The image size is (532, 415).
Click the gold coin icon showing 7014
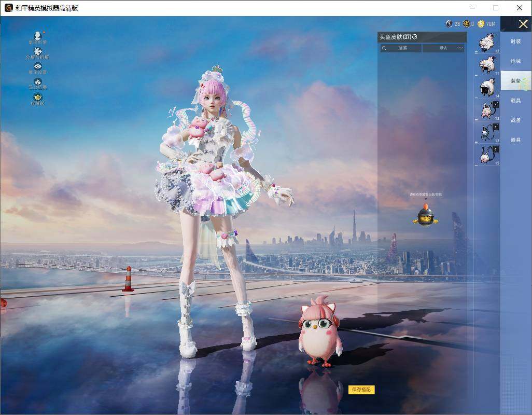(x=481, y=24)
